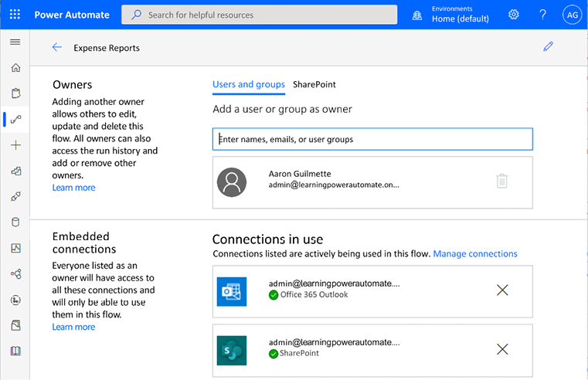Viewport: 588px width, 380px height.
Task: Click Aaron Guilmette's profile avatar
Action: (232, 182)
